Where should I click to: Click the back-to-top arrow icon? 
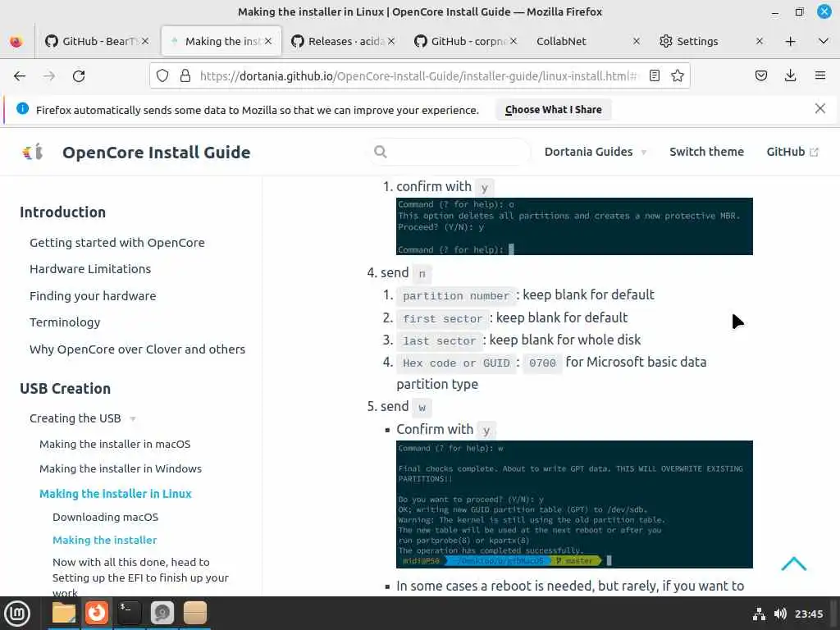(793, 564)
